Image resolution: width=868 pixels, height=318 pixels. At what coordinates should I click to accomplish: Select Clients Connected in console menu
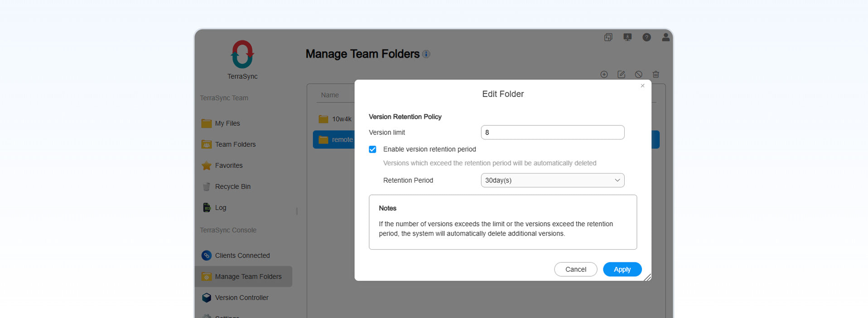click(242, 255)
